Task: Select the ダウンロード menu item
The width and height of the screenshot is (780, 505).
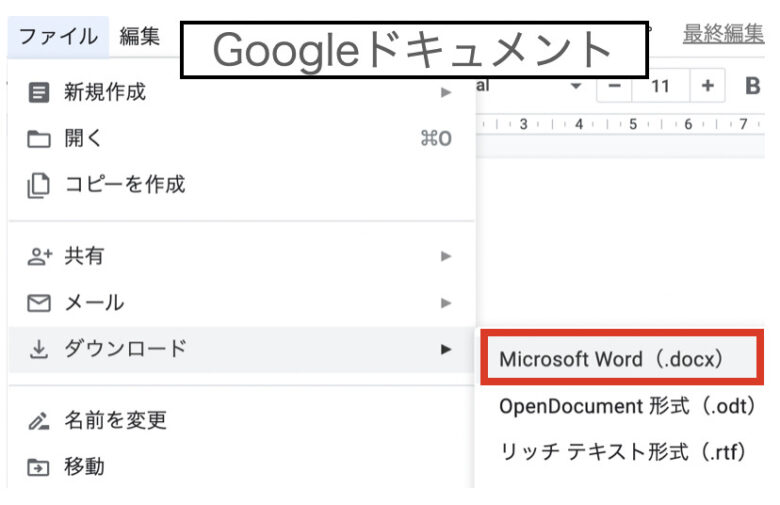Action: 242,349
